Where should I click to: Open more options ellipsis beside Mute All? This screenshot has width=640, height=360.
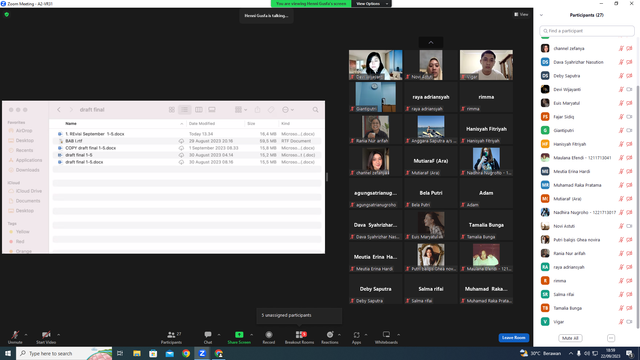611,338
